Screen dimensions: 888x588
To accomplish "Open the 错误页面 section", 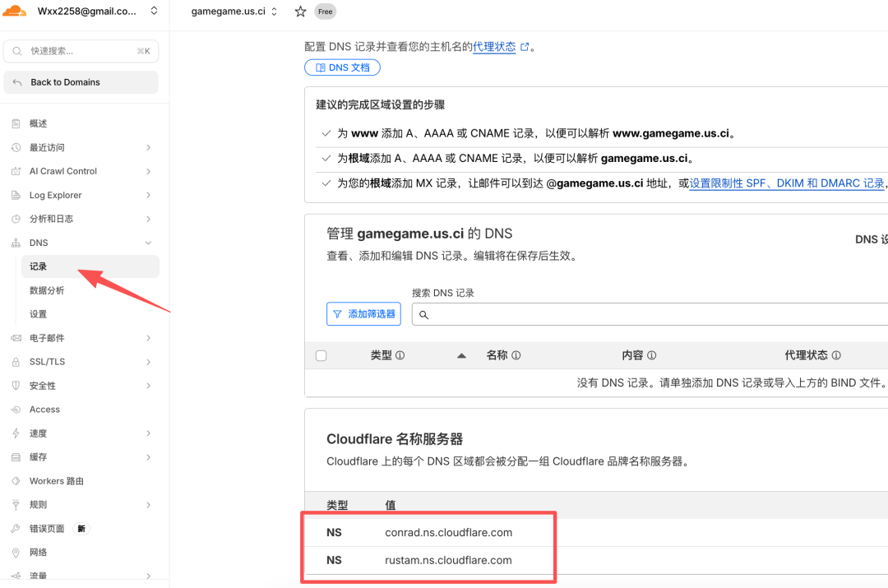I will [x=47, y=528].
